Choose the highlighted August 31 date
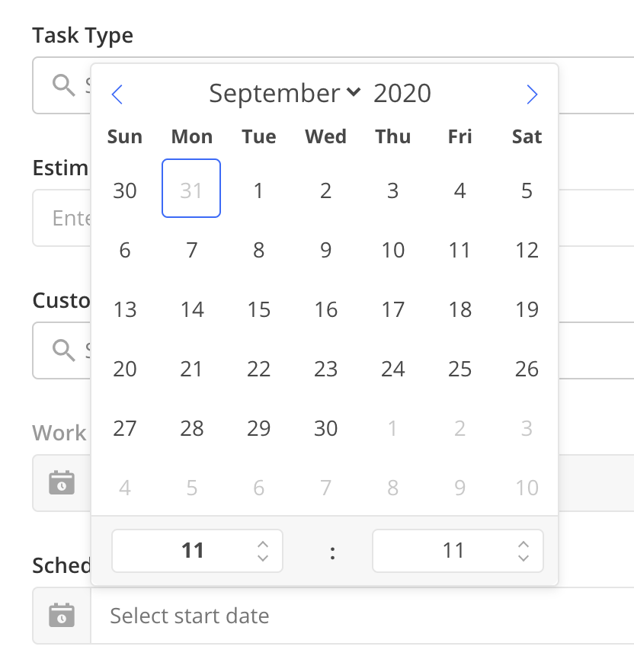This screenshot has width=634, height=672. (x=191, y=188)
